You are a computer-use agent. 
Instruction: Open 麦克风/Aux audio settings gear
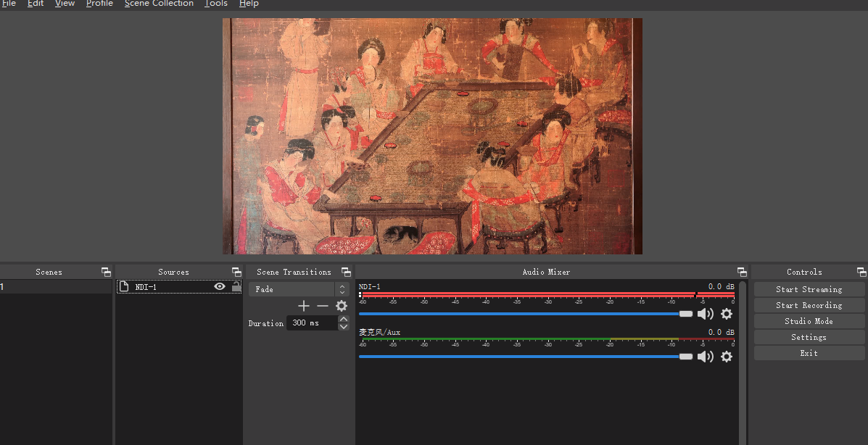727,357
